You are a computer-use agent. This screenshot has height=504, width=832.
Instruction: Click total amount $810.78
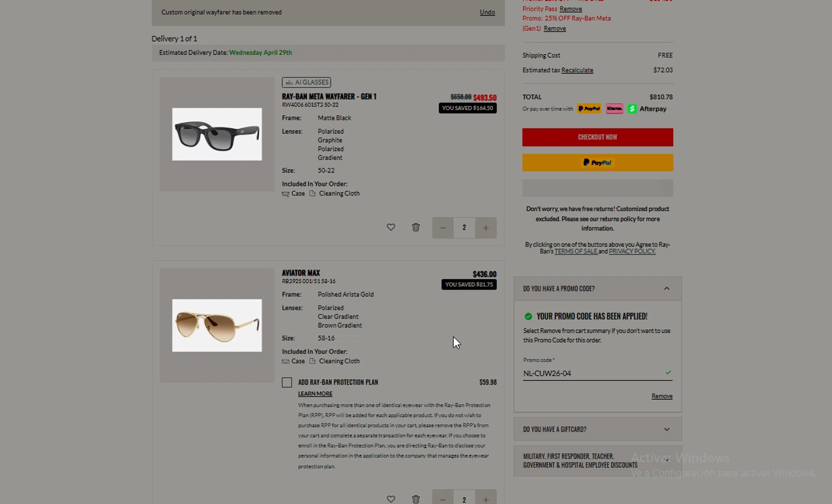[661, 97]
